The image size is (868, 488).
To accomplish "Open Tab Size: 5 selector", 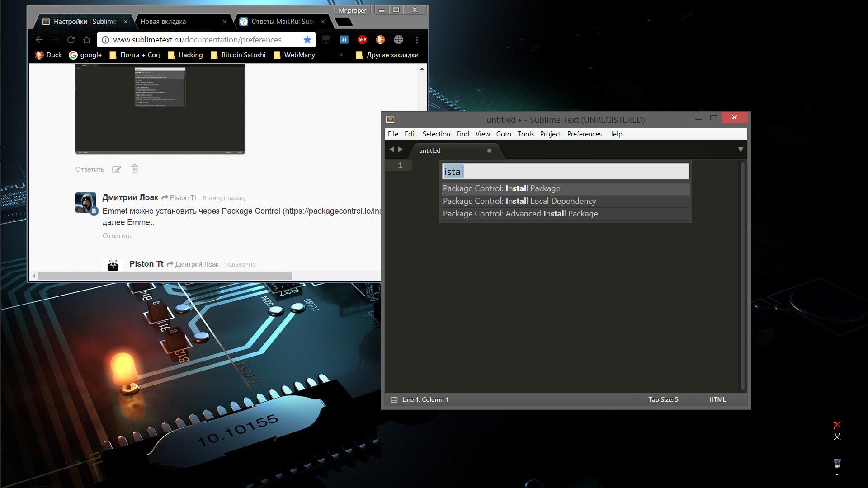I will pyautogui.click(x=663, y=400).
